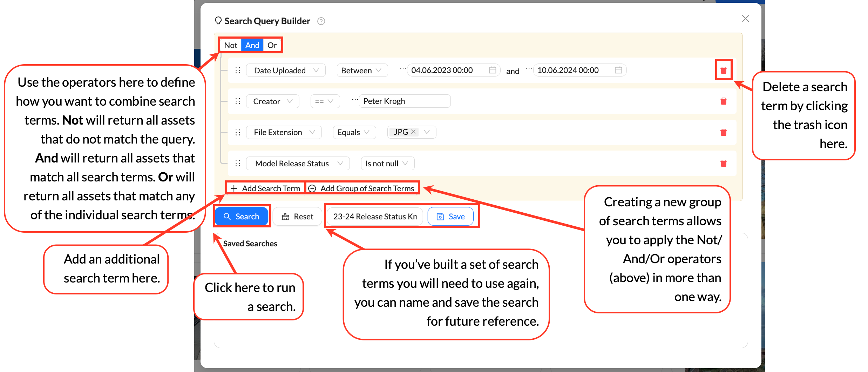
Task: Click Add Search Term
Action: [265, 188]
